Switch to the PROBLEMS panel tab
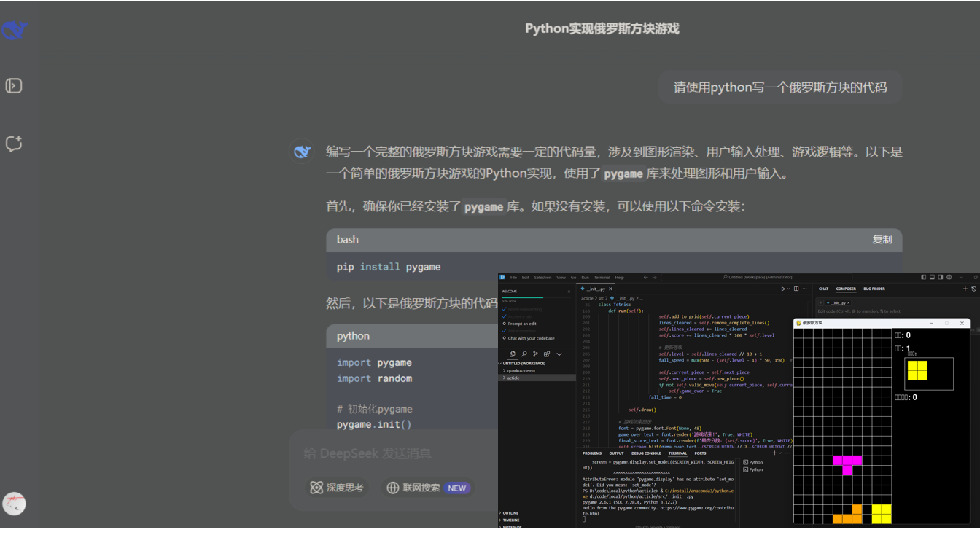 (592, 453)
